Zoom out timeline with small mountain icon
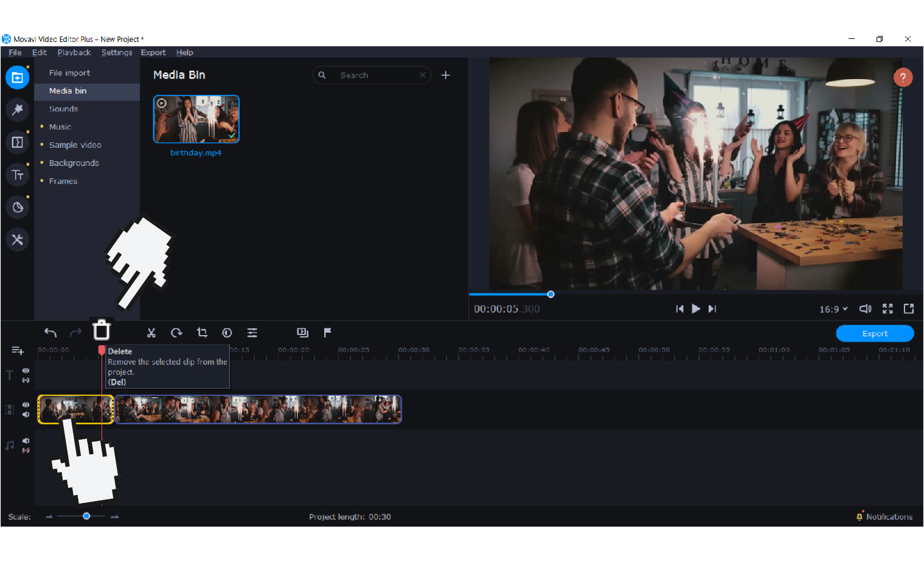The width and height of the screenshot is (924, 571). coord(49,517)
